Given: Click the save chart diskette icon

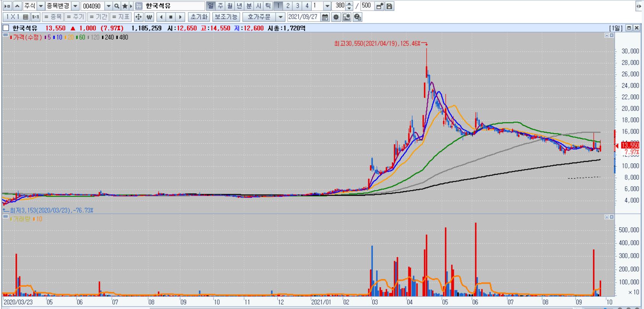Looking at the screenshot, I should (x=389, y=6).
